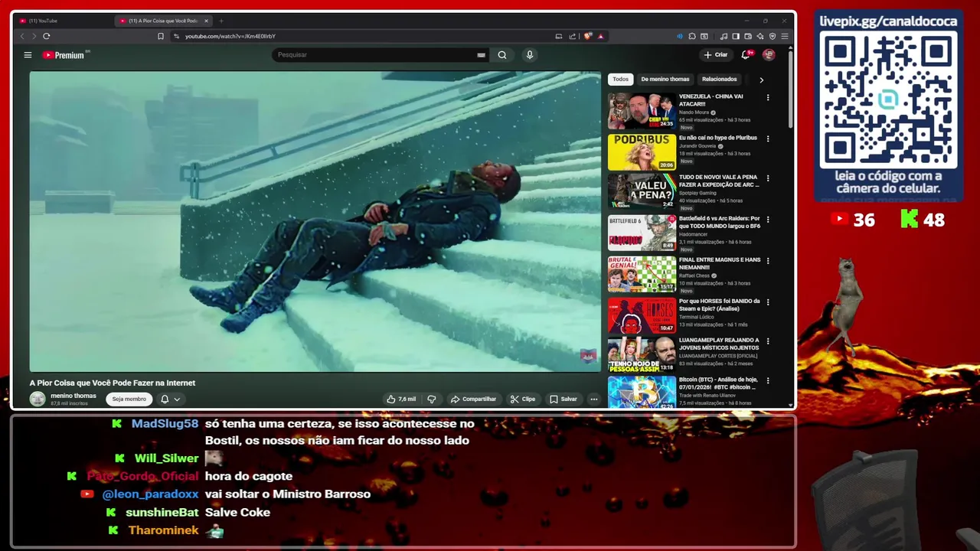Select the Todos filter chip
The height and width of the screenshot is (551, 980).
[620, 79]
